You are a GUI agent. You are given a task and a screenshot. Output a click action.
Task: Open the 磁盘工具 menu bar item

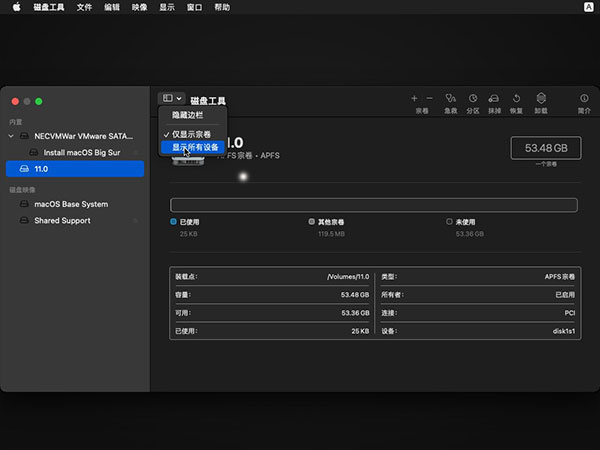coord(49,7)
